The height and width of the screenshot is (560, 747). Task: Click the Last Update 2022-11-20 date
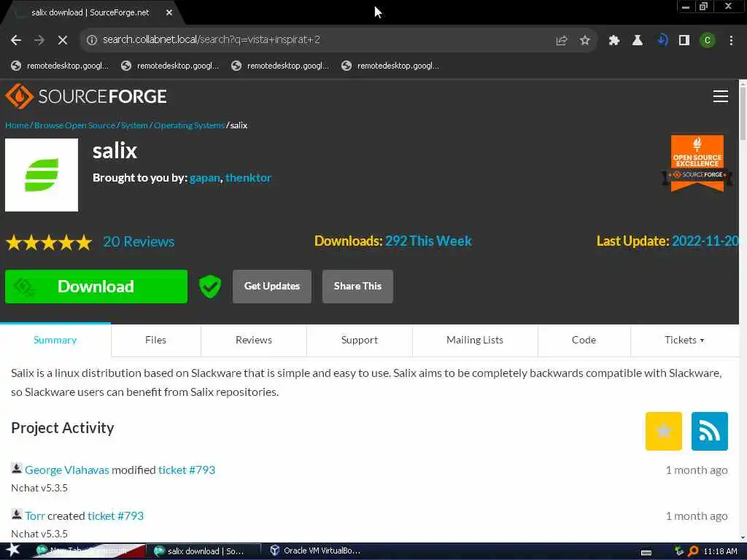click(705, 241)
